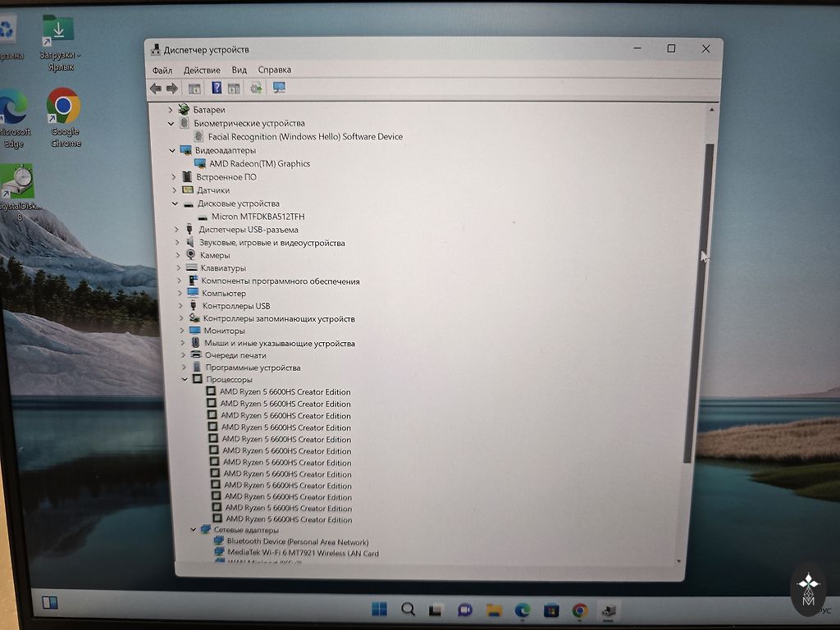This screenshot has height=630, width=840.
Task: Click the Back arrow toolbar icon
Action: (156, 89)
